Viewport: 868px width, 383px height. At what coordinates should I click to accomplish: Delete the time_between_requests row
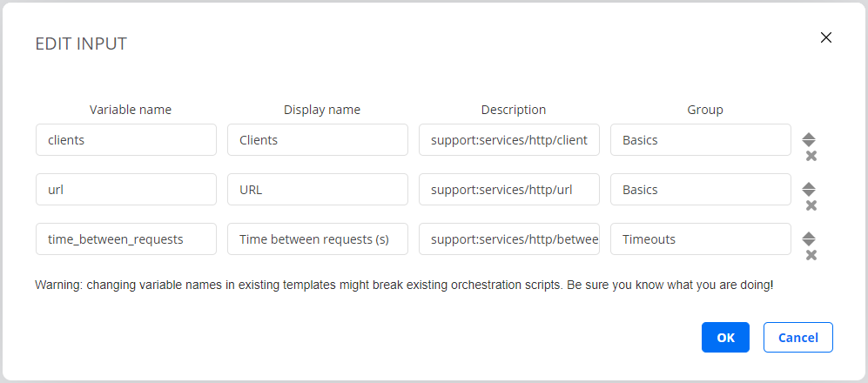pyautogui.click(x=811, y=255)
